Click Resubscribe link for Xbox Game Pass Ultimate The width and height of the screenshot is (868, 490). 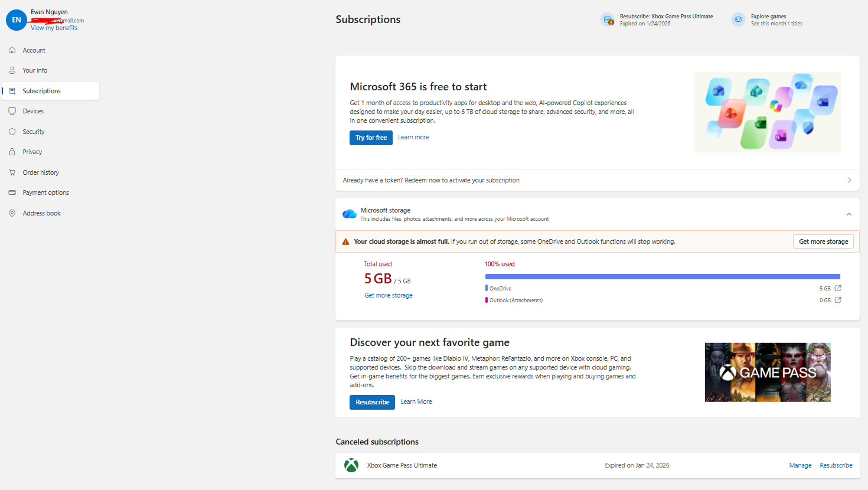click(836, 465)
